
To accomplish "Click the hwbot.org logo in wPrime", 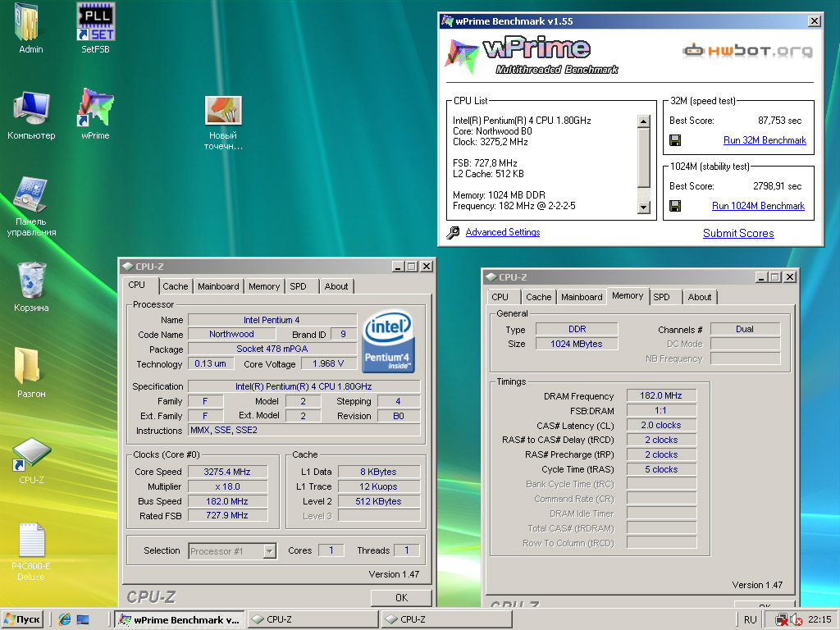I will coord(748,51).
